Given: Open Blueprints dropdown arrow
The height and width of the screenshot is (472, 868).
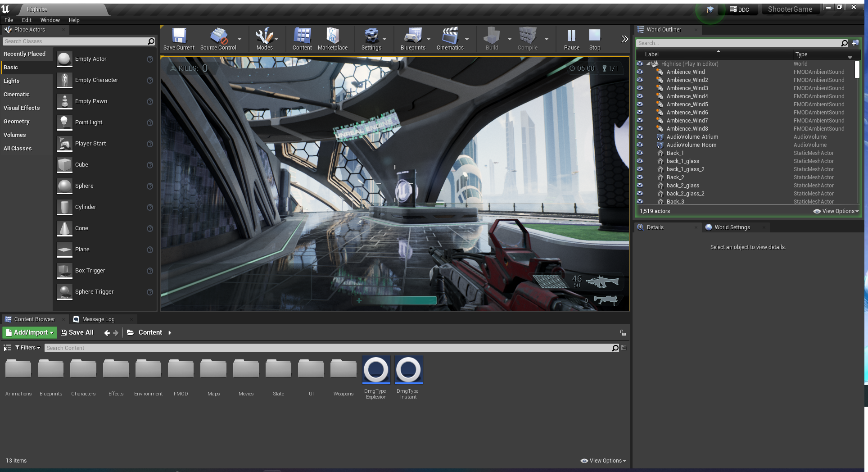Looking at the screenshot, I should (428, 39).
